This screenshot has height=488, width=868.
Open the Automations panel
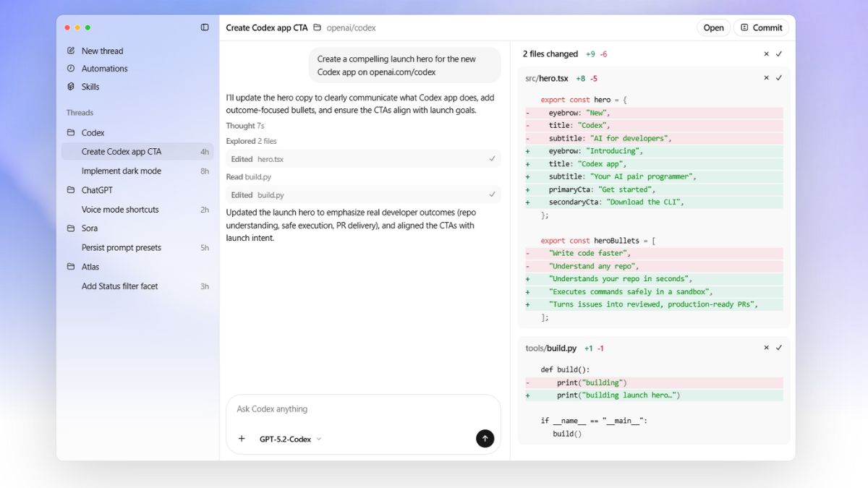[x=106, y=68]
